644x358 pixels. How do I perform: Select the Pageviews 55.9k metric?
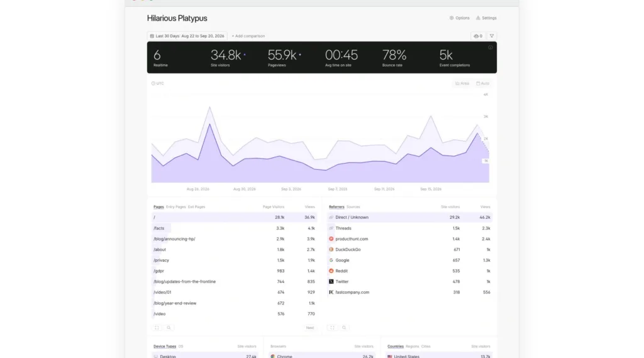[x=284, y=57]
